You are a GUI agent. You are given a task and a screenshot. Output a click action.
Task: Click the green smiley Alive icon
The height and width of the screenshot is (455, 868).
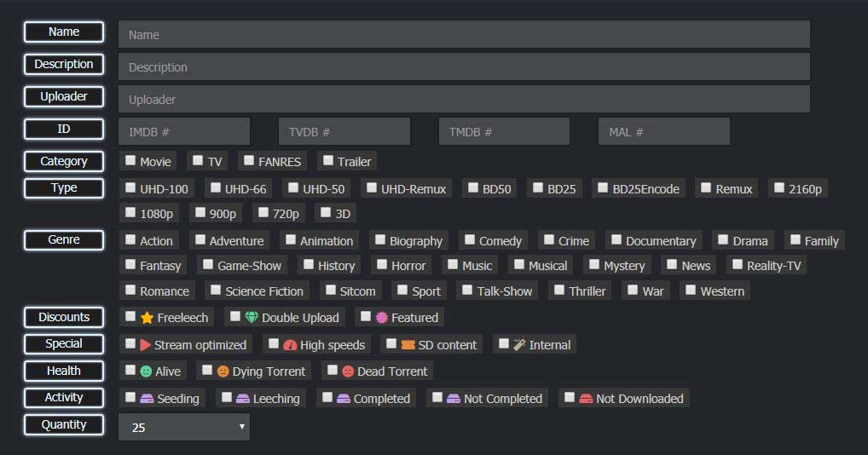[145, 371]
